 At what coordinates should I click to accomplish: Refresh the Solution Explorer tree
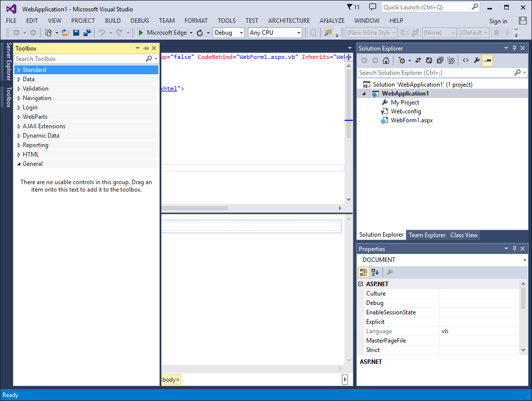pos(429,60)
